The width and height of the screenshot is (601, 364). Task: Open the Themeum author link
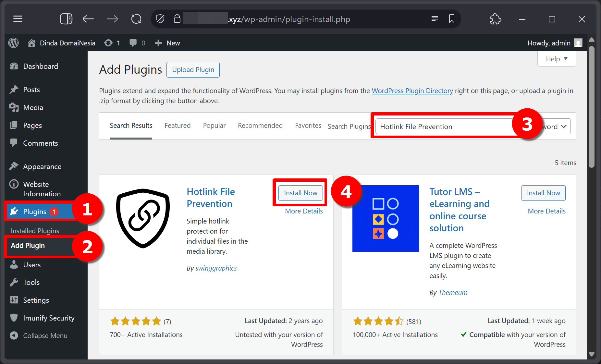pos(453,293)
